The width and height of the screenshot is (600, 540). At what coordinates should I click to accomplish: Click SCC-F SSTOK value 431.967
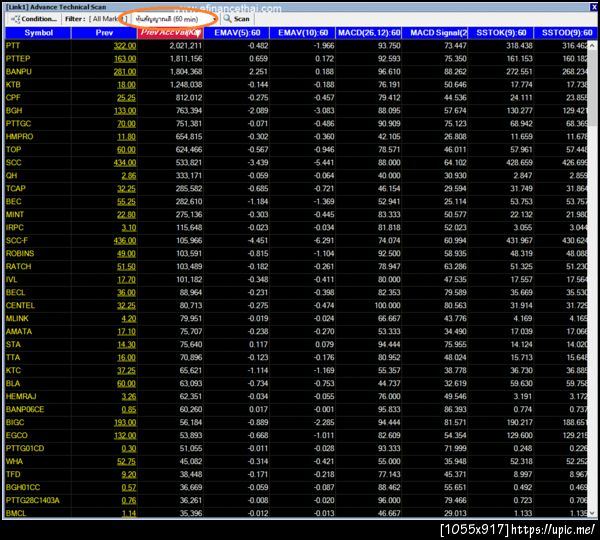point(519,241)
